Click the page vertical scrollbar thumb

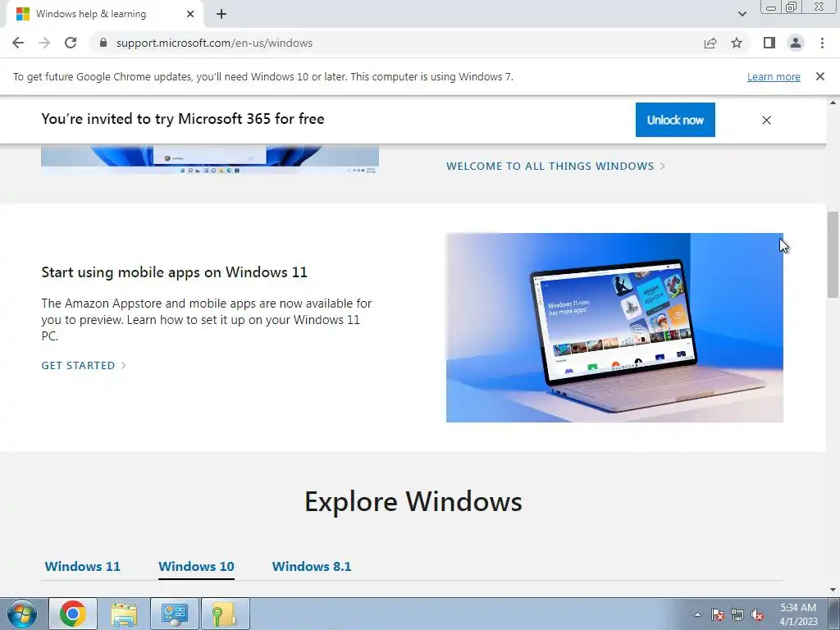pyautogui.click(x=833, y=254)
